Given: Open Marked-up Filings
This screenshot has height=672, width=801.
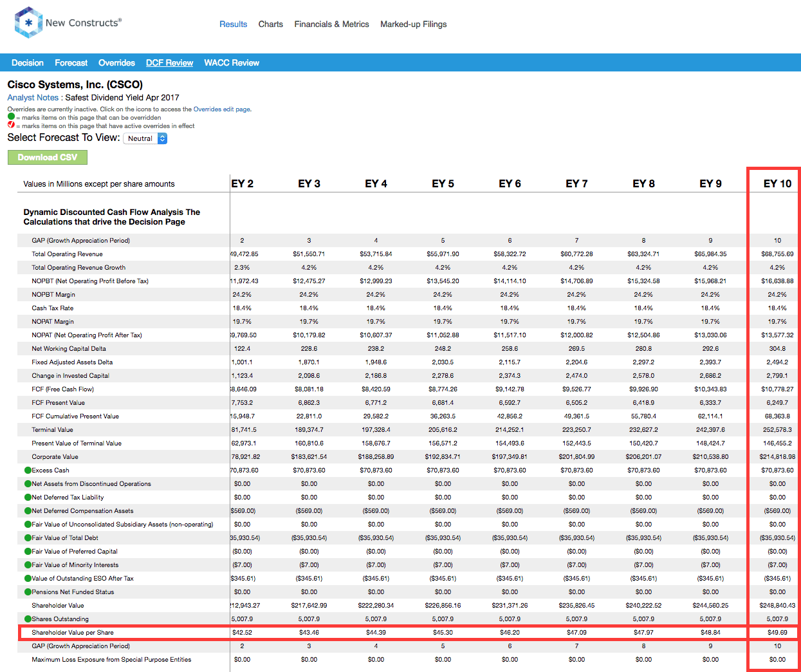Looking at the screenshot, I should [414, 24].
